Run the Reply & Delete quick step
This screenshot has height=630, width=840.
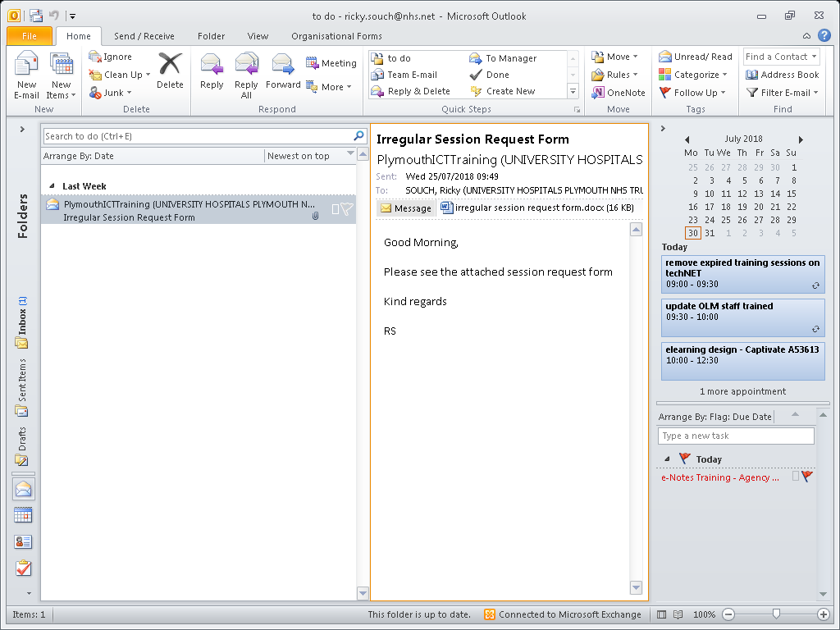pos(411,91)
